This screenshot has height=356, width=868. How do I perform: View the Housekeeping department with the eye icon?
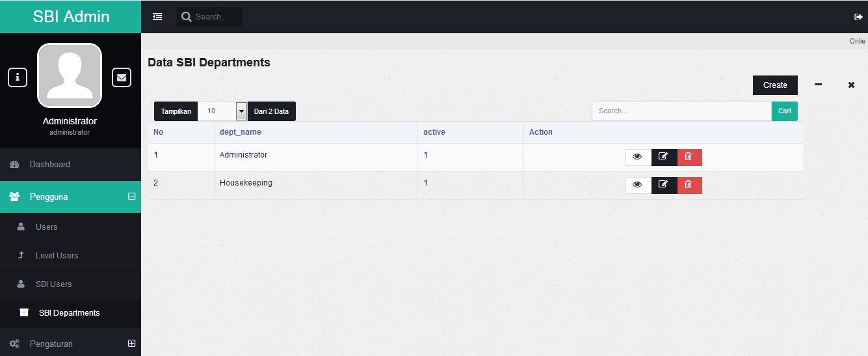638,185
